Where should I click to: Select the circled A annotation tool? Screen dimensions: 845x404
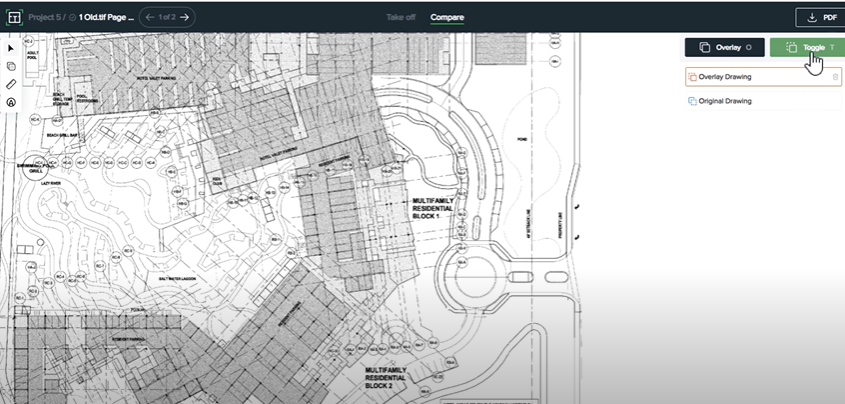coord(11,102)
